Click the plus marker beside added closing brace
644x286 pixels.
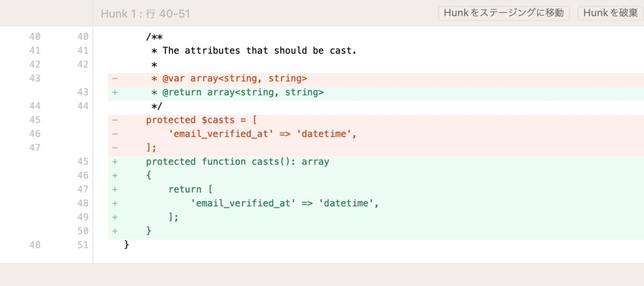(115, 231)
